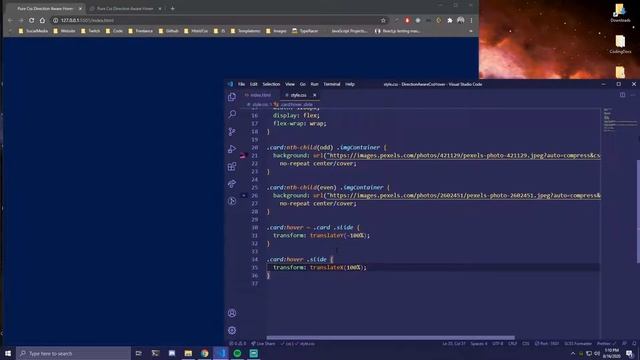Open the SocialMedia bookmarks folder

(x=33, y=31)
